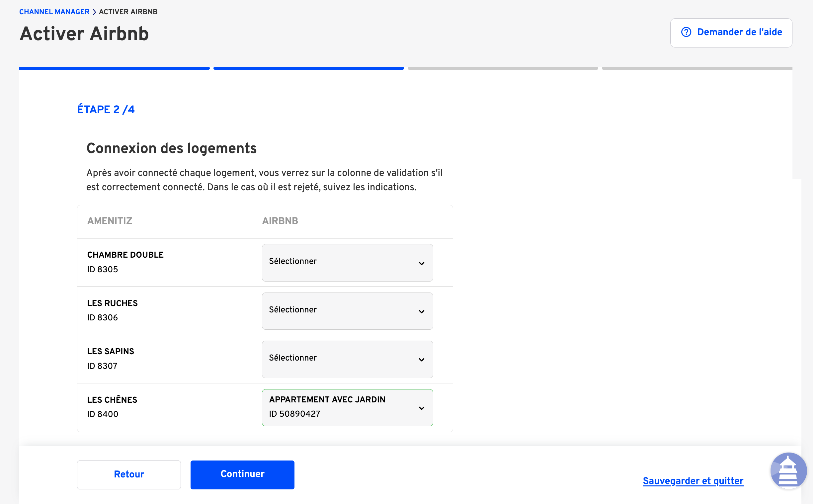Click the Continuer button
The image size is (822, 504).
[242, 474]
